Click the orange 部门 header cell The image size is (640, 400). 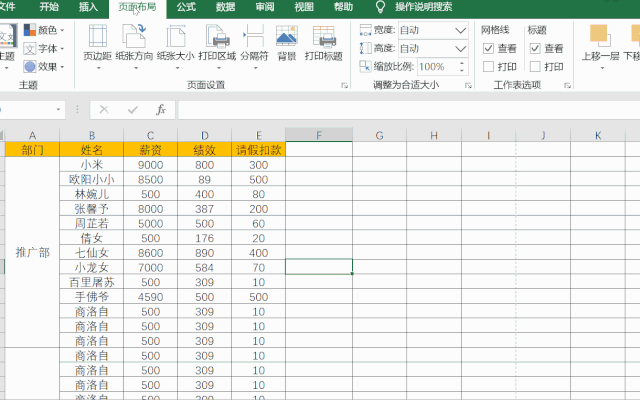tap(32, 150)
